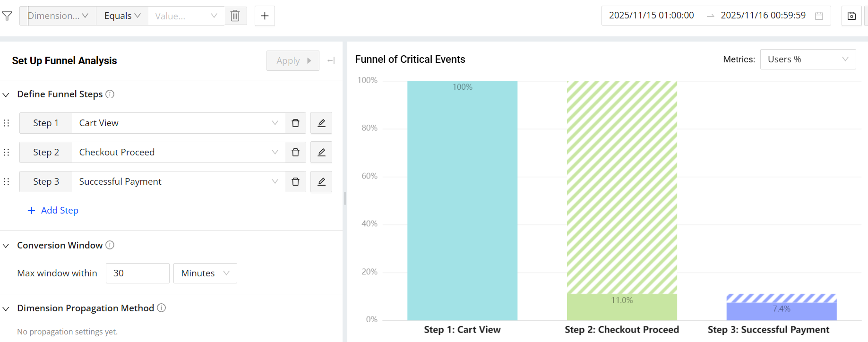Open the Metrics Users % dropdown
The image size is (868, 342).
click(x=808, y=60)
